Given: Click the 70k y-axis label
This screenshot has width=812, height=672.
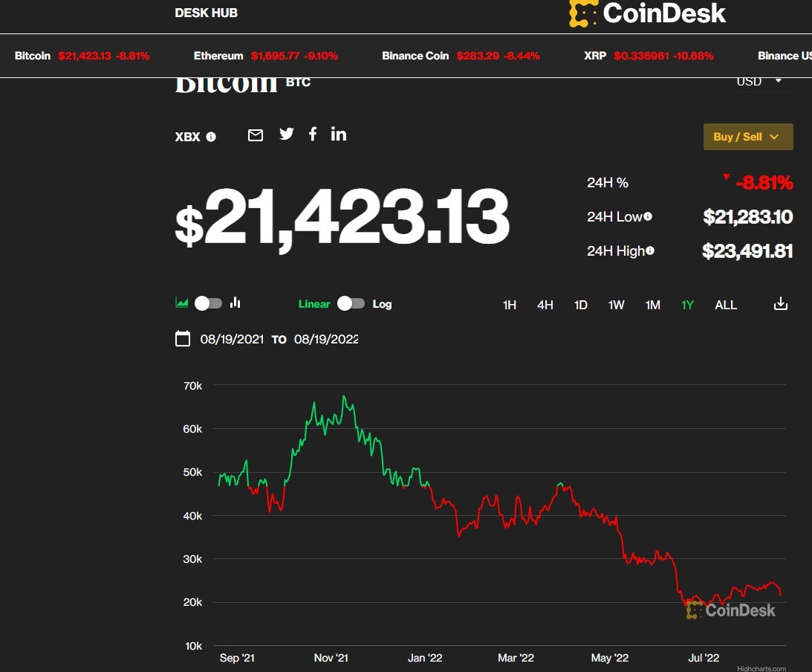Looking at the screenshot, I should [192, 386].
